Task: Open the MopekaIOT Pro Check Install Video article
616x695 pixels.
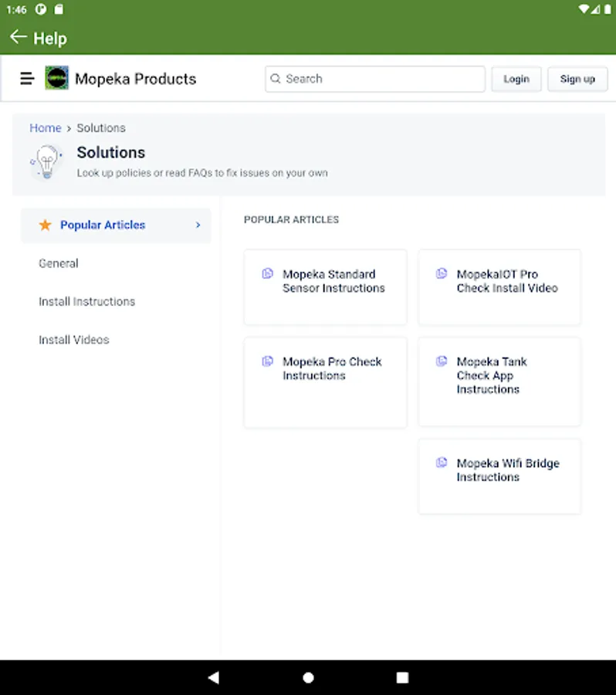Action: tap(506, 281)
